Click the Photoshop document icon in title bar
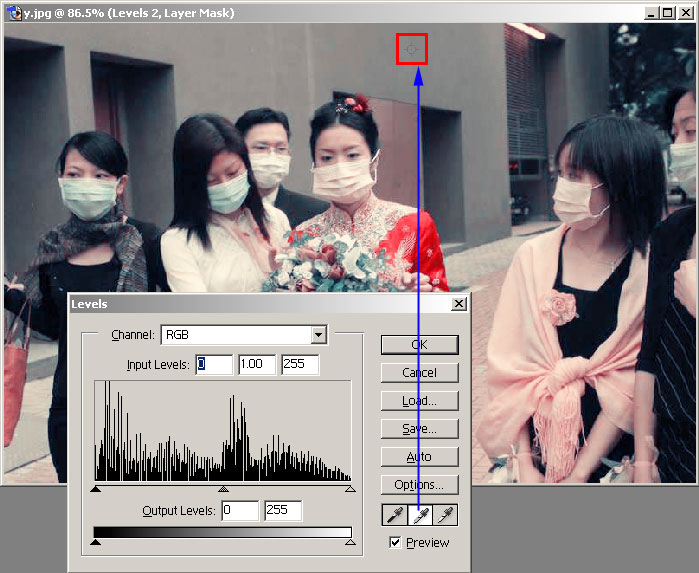699x573 pixels. click(x=14, y=13)
